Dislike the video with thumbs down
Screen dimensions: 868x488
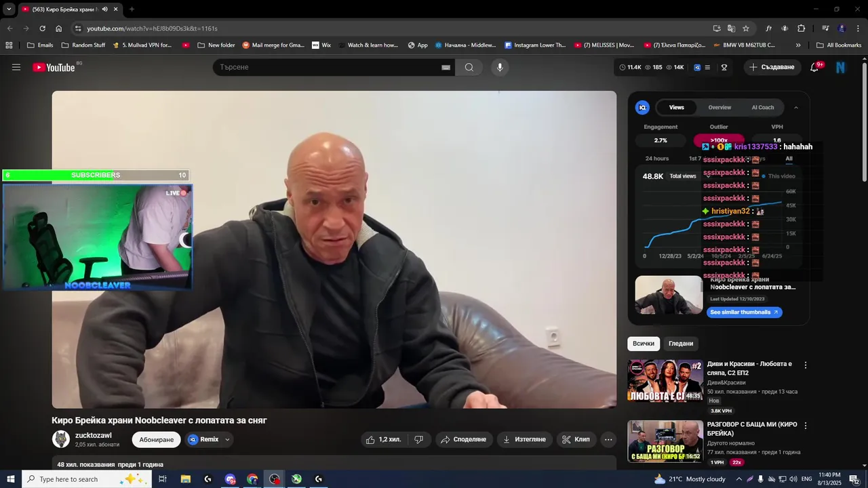[418, 439]
